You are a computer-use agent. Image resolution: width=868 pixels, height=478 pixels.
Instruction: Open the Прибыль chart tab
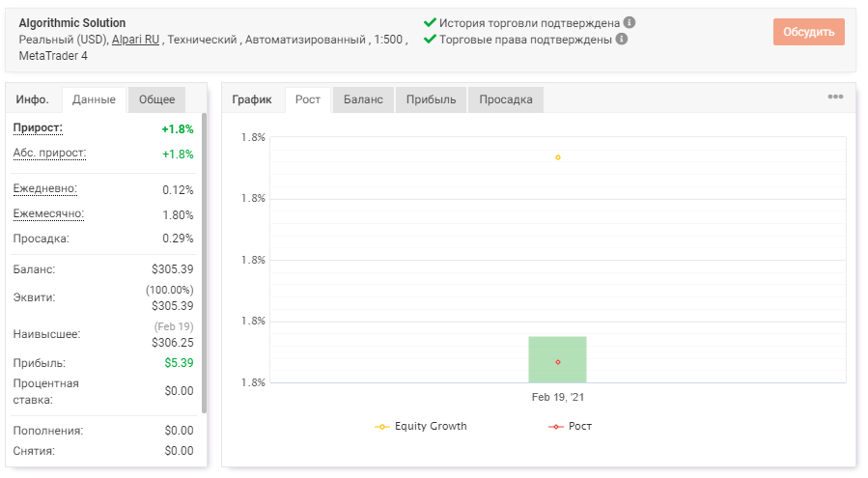click(431, 99)
